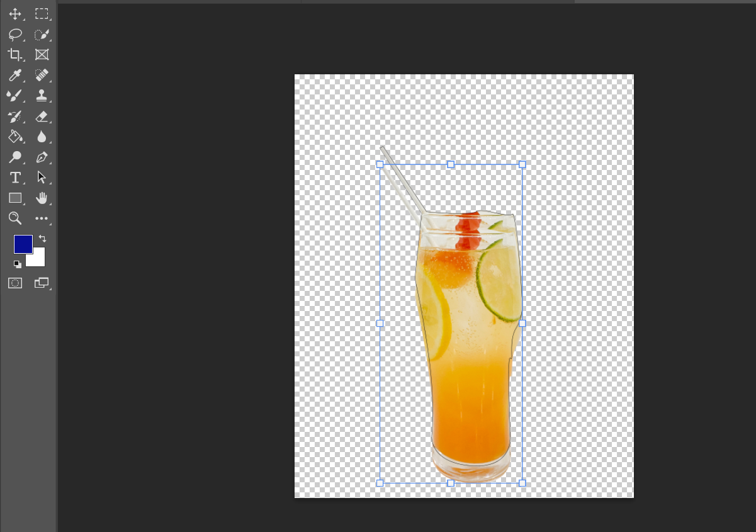Select the Paint Bucket tool
The height and width of the screenshot is (532, 756).
tap(15, 137)
